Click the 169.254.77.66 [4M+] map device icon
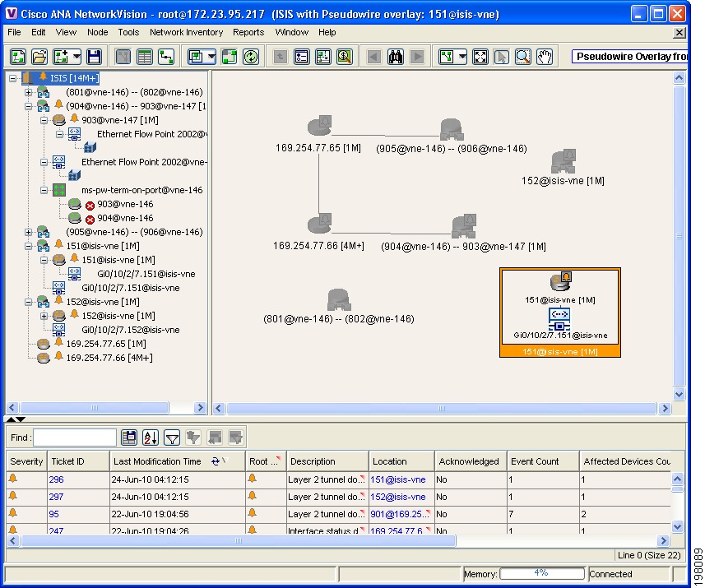The height and width of the screenshot is (588, 705). click(x=320, y=224)
